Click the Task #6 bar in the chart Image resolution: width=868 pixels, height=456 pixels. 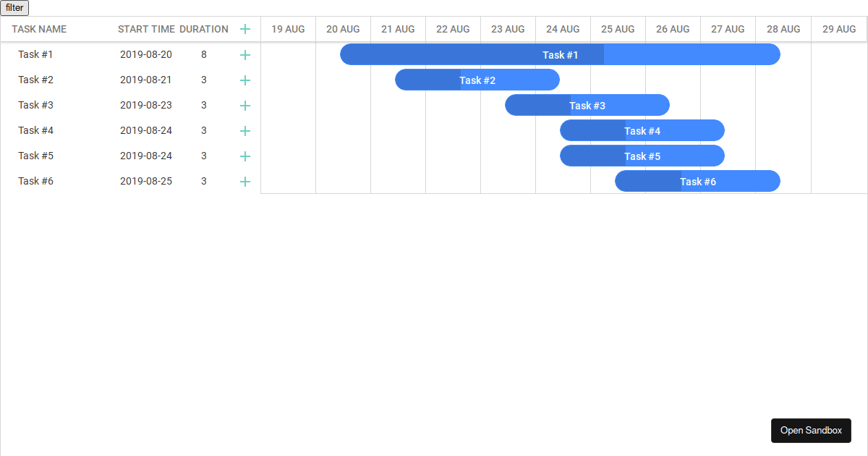tap(697, 181)
